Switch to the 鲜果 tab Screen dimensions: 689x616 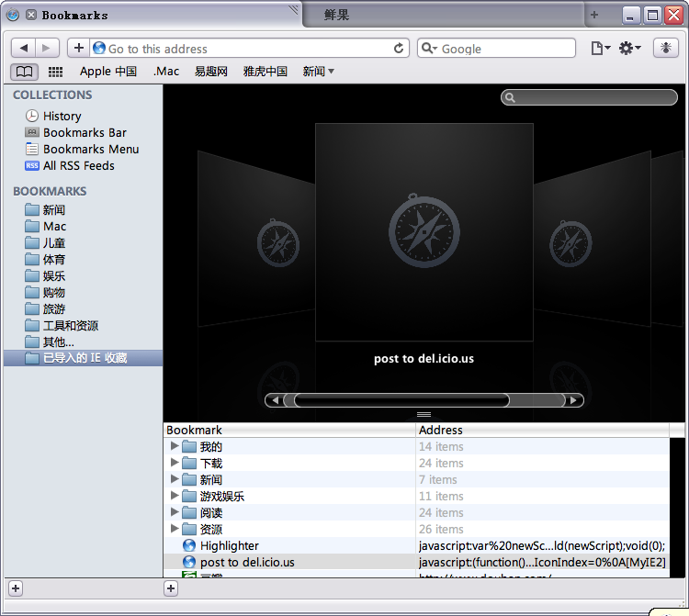[444, 16]
